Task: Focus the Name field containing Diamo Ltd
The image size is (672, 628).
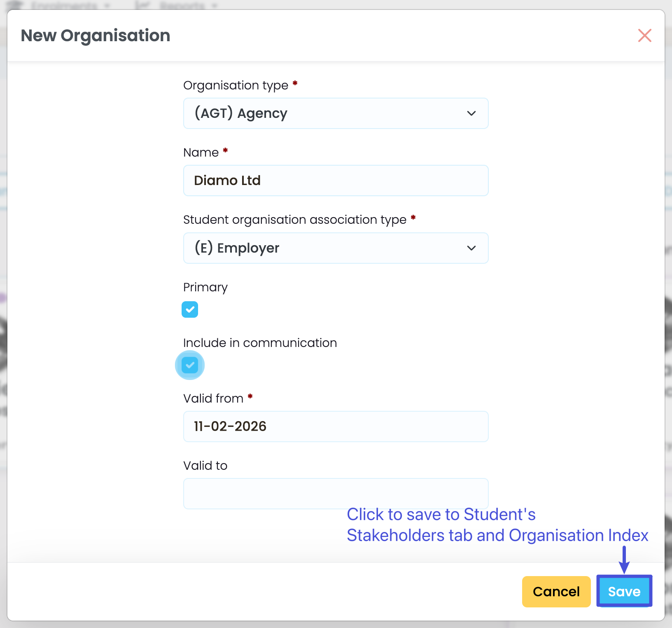Action: click(336, 180)
